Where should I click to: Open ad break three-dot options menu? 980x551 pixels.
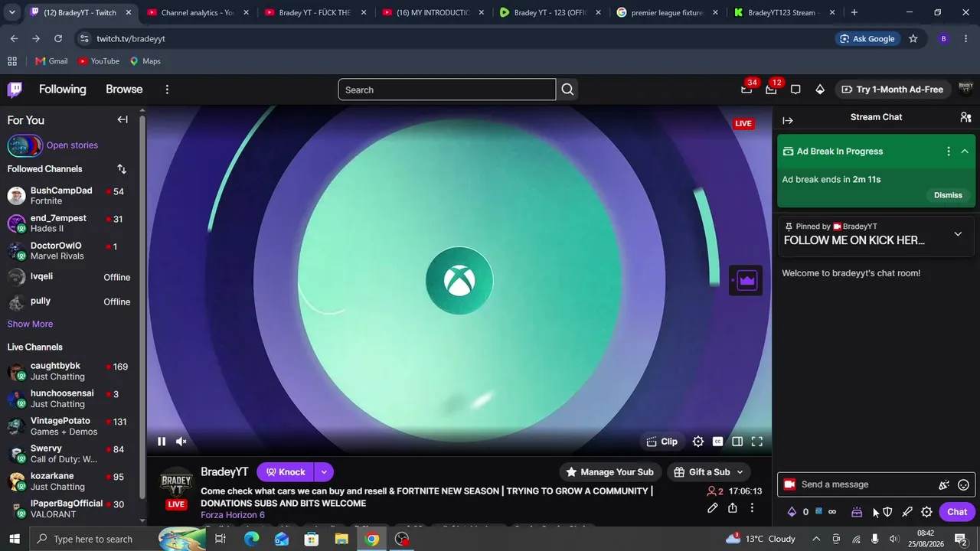click(949, 152)
